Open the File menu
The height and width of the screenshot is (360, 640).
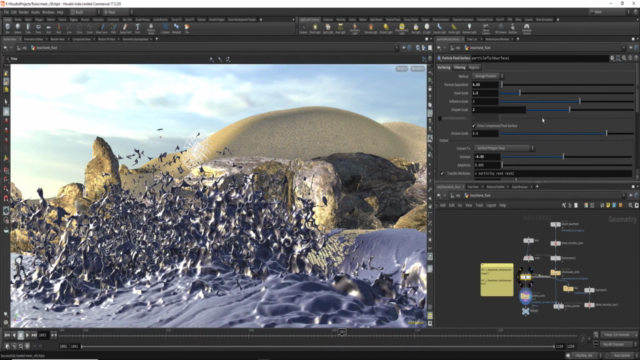tap(7, 12)
